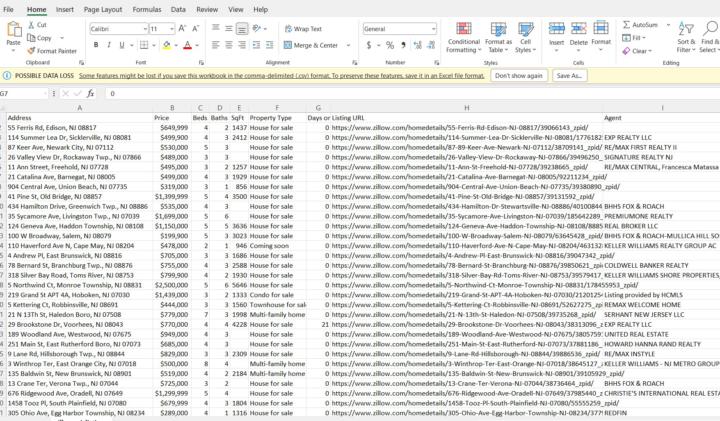This screenshot has width=720, height=421.
Task: Click the Cut scissors icon
Action: click(x=31, y=25)
